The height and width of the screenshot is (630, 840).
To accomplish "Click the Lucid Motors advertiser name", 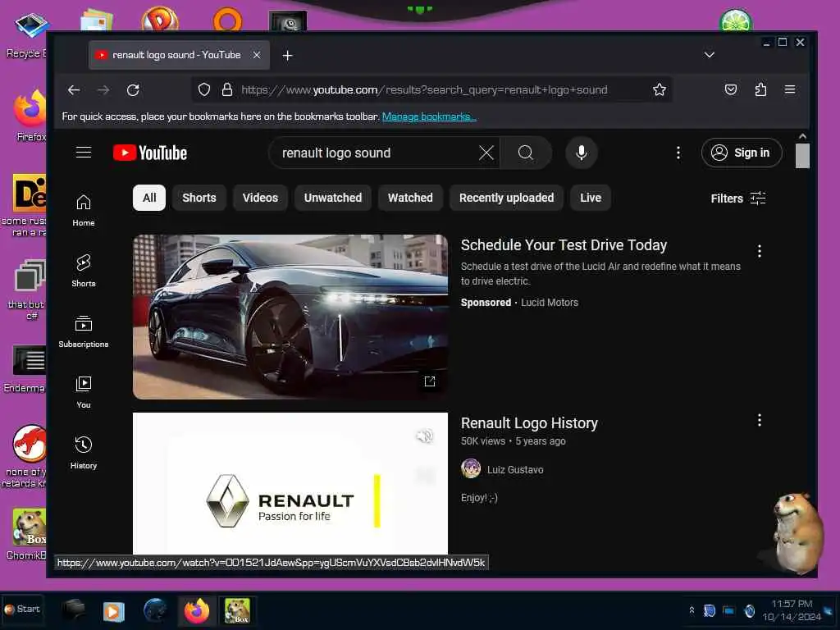I will (550, 303).
